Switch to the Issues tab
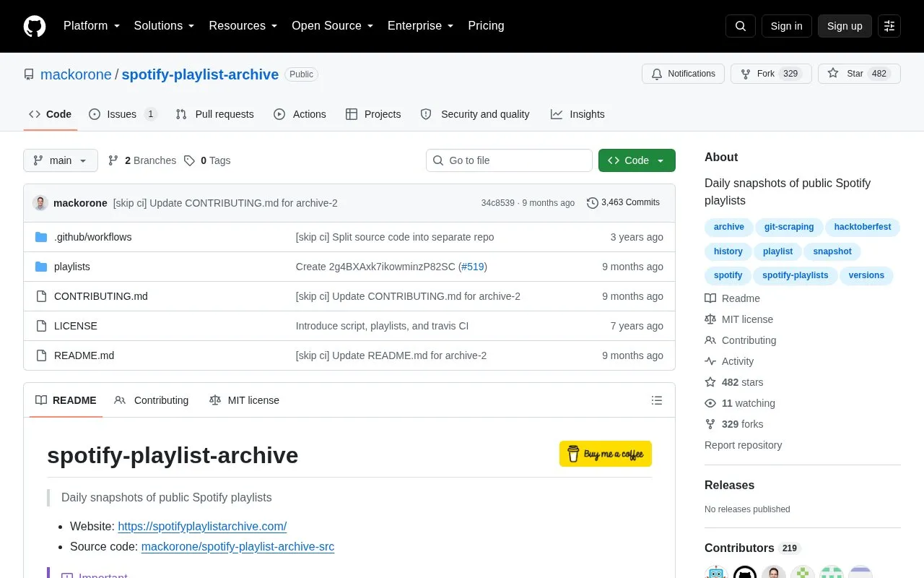 123,114
